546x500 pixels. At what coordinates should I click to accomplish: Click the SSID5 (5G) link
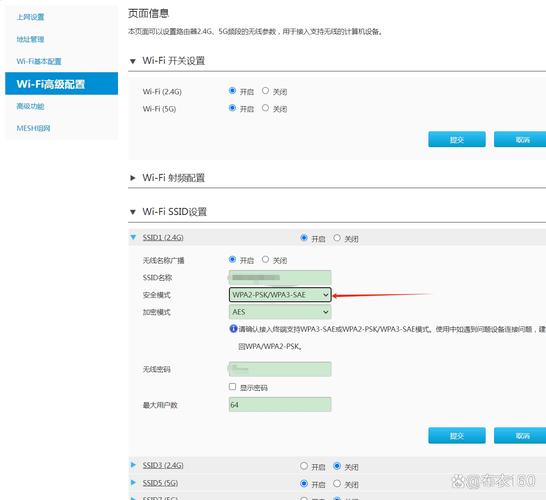click(160, 483)
